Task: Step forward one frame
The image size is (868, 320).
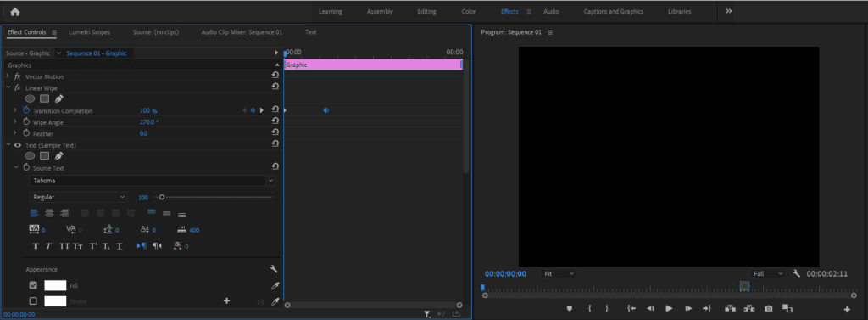Action: pos(688,308)
